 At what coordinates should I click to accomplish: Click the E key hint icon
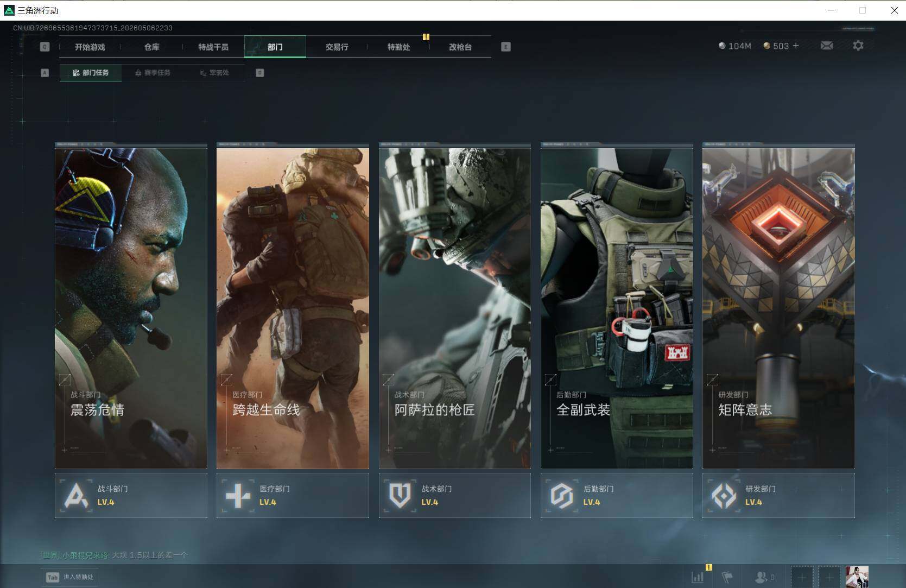pyautogui.click(x=505, y=47)
